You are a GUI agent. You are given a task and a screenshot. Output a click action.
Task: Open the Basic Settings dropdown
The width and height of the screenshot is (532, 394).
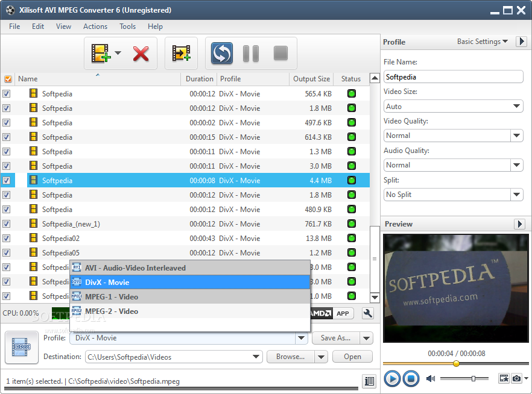482,42
